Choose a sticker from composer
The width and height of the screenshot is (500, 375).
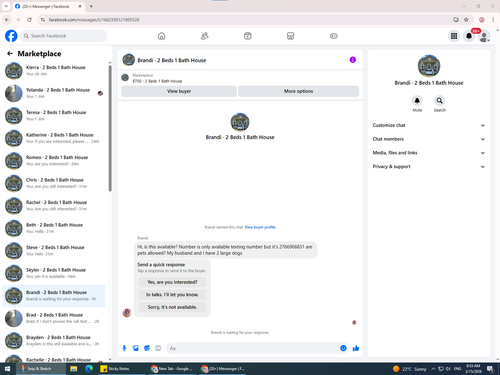coord(147,348)
